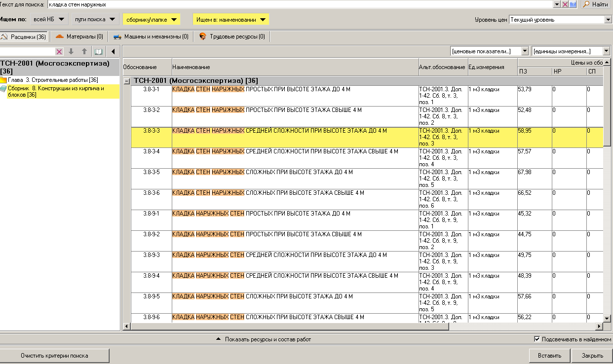Switch to the Расценки (36) tab
This screenshot has width=613, height=364.
(24, 36)
